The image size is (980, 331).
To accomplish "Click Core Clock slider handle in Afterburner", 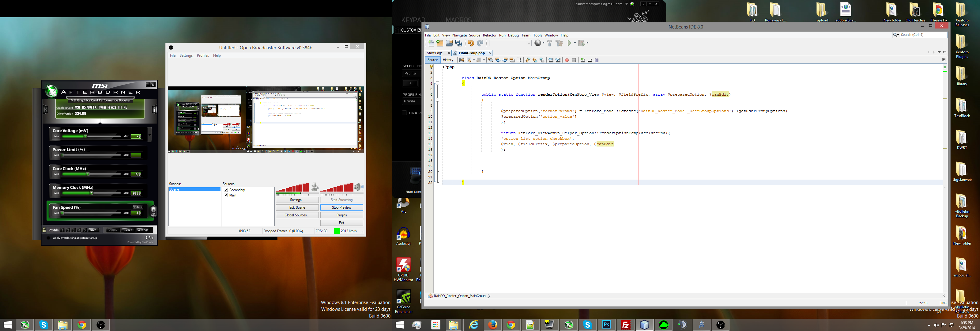I will click(88, 174).
